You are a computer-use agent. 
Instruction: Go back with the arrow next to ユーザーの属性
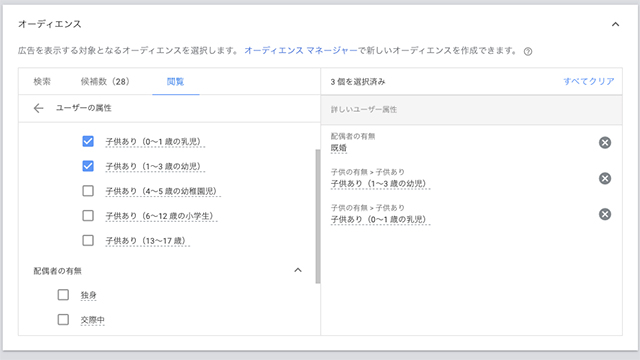click(x=38, y=108)
